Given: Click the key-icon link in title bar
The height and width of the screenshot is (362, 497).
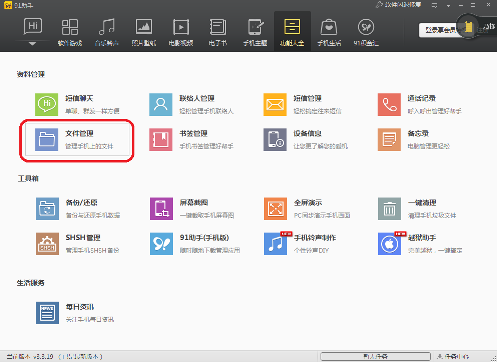Looking at the screenshot, I should click(x=398, y=5).
